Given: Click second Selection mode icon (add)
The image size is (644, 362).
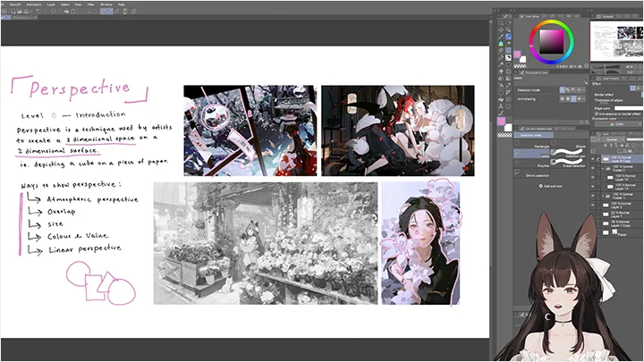Looking at the screenshot, I should 568,90.
